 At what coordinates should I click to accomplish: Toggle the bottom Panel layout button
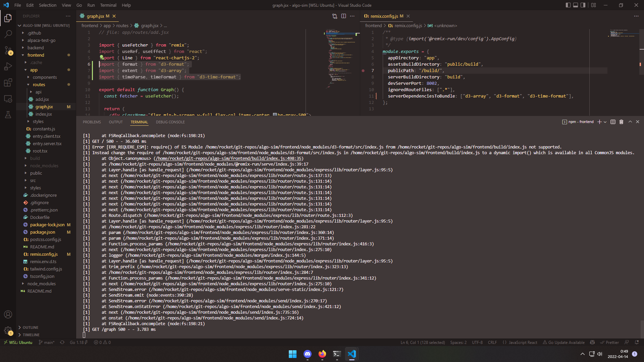[x=576, y=5]
